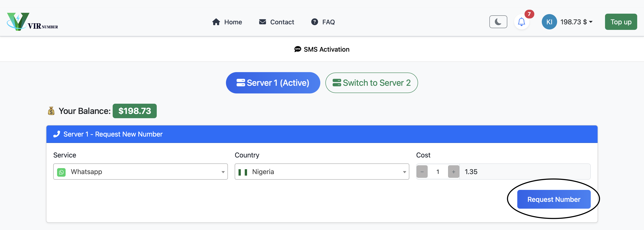The image size is (644, 230).
Task: Decrease quantity with the minus button
Action: [422, 172]
